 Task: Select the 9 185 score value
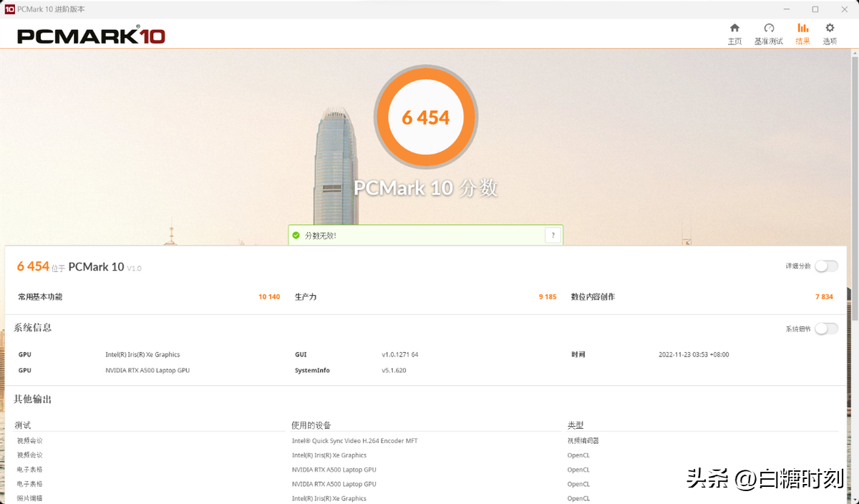pos(548,296)
